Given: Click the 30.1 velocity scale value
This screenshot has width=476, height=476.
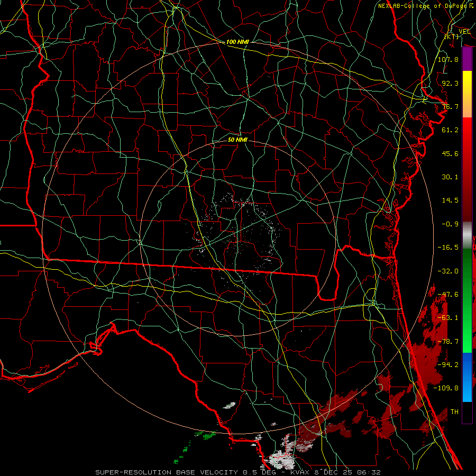Looking at the screenshot, I should 450,177.
